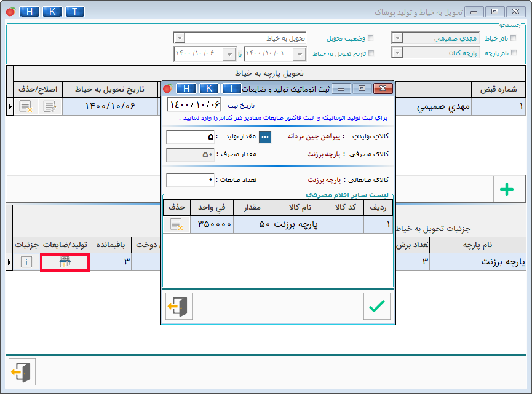Click the تاریخ ثبت date field
Image resolution: width=532 pixels, height=394 pixels.
[194, 104]
